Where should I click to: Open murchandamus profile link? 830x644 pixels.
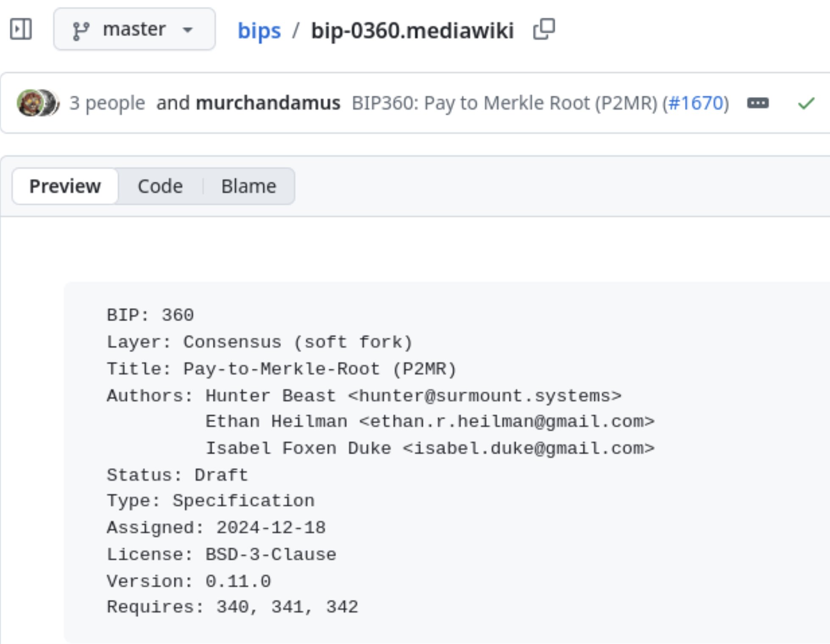click(268, 103)
